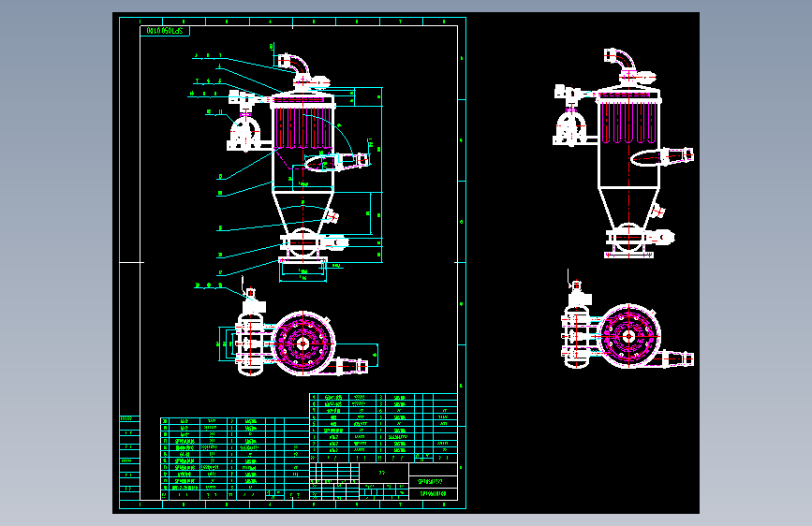Screen dimensions: 812x526
Task: Click the magenta filter bags in the framed elevation
Action: tap(303, 128)
